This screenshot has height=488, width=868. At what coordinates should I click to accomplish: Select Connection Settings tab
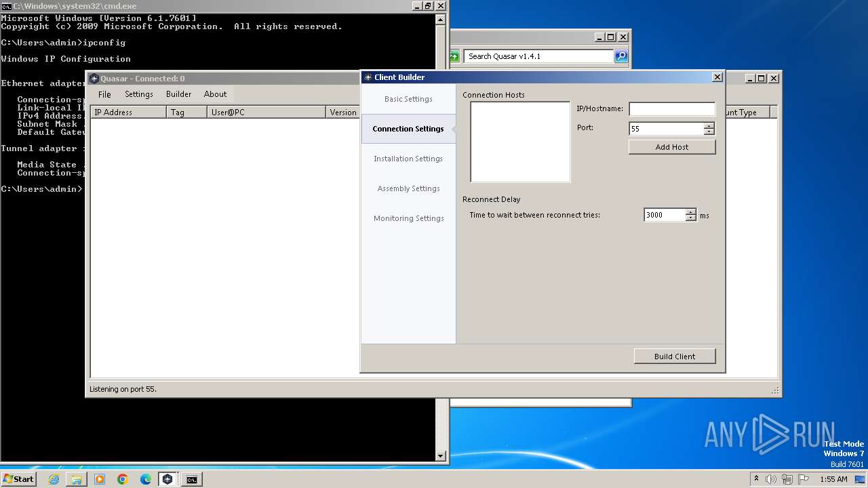coord(408,129)
